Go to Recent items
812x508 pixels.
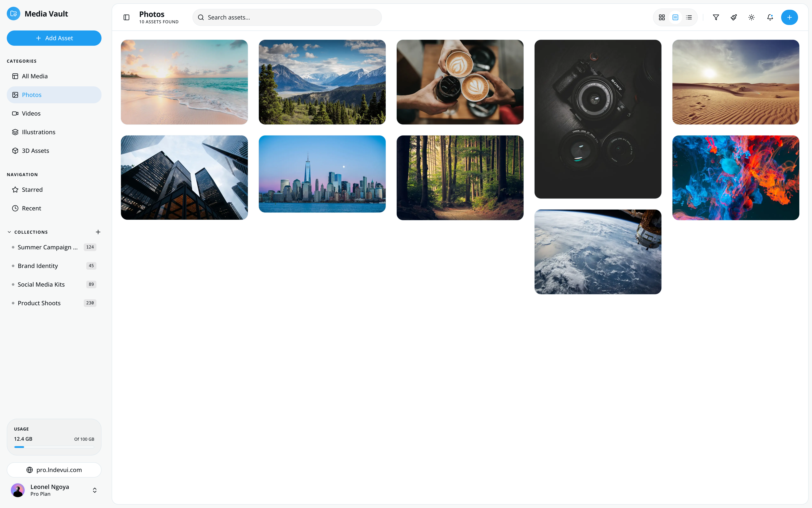coord(54,208)
